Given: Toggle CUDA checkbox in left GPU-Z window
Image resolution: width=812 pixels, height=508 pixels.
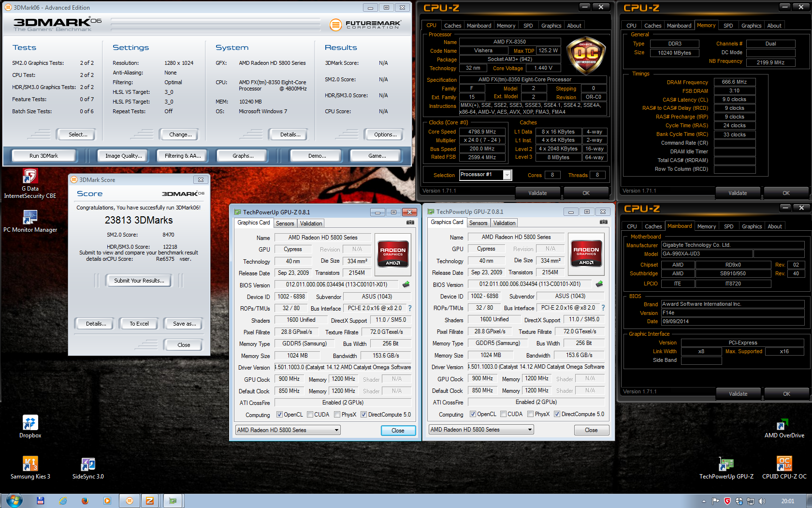Looking at the screenshot, I should point(310,415).
